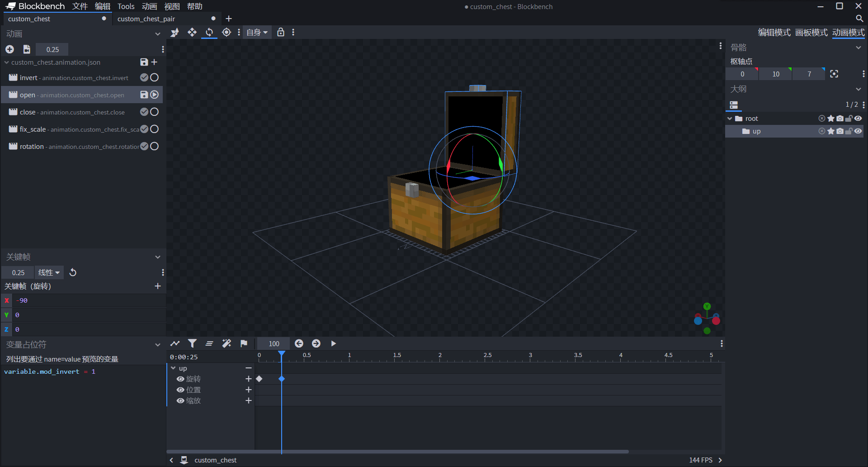Remove the up animator from timeline
The height and width of the screenshot is (467, 868).
pyautogui.click(x=248, y=368)
